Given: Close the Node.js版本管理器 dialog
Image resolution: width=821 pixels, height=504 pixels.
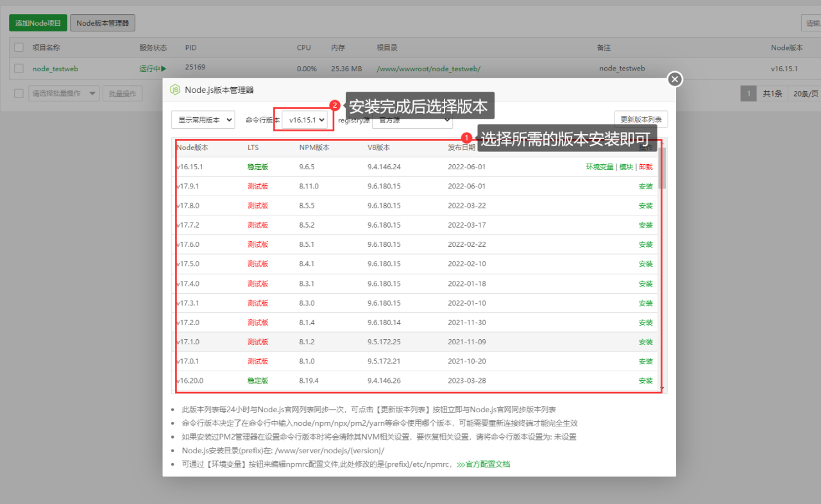Looking at the screenshot, I should [x=674, y=79].
